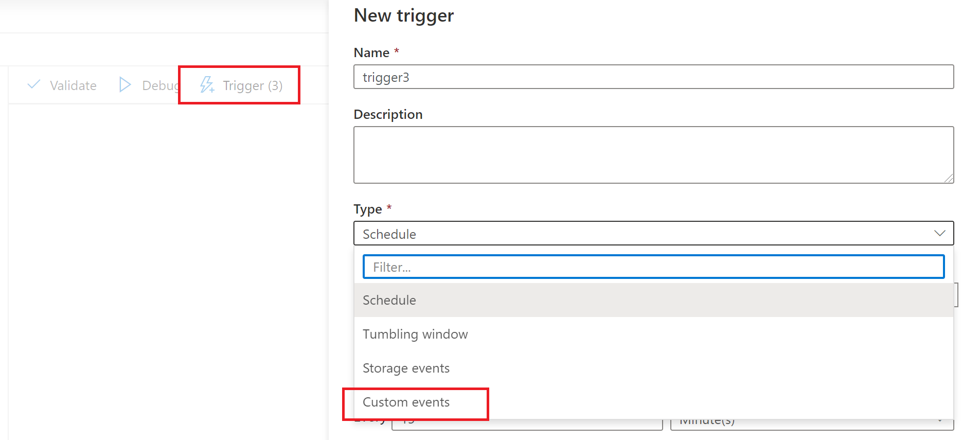Click the Name field label text
The height and width of the screenshot is (440, 980).
371,52
